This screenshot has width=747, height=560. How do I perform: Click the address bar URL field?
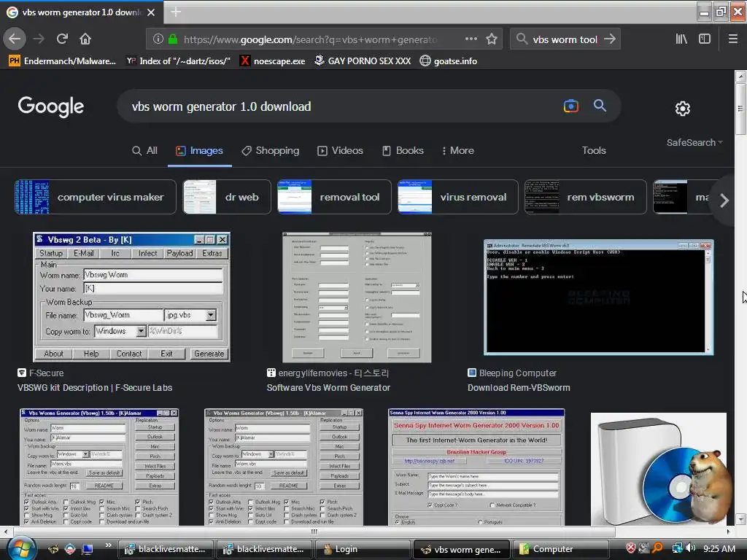click(x=309, y=39)
